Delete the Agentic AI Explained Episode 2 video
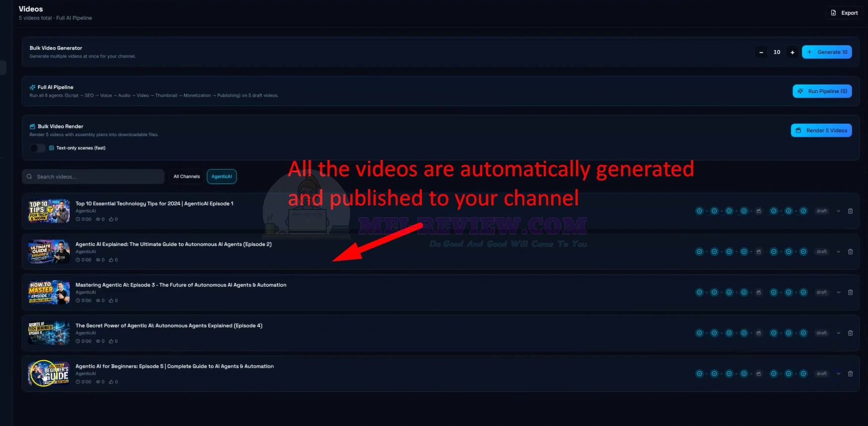This screenshot has width=868, height=426. (x=850, y=251)
